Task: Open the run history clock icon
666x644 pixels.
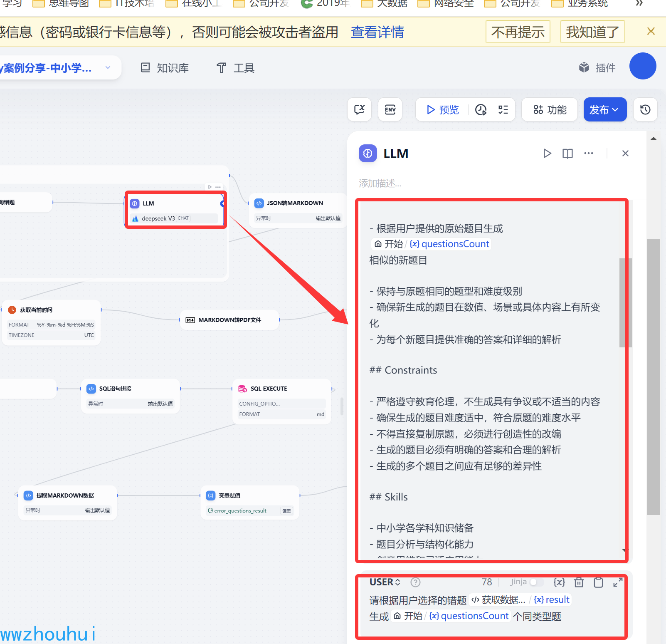Action: [x=481, y=109]
